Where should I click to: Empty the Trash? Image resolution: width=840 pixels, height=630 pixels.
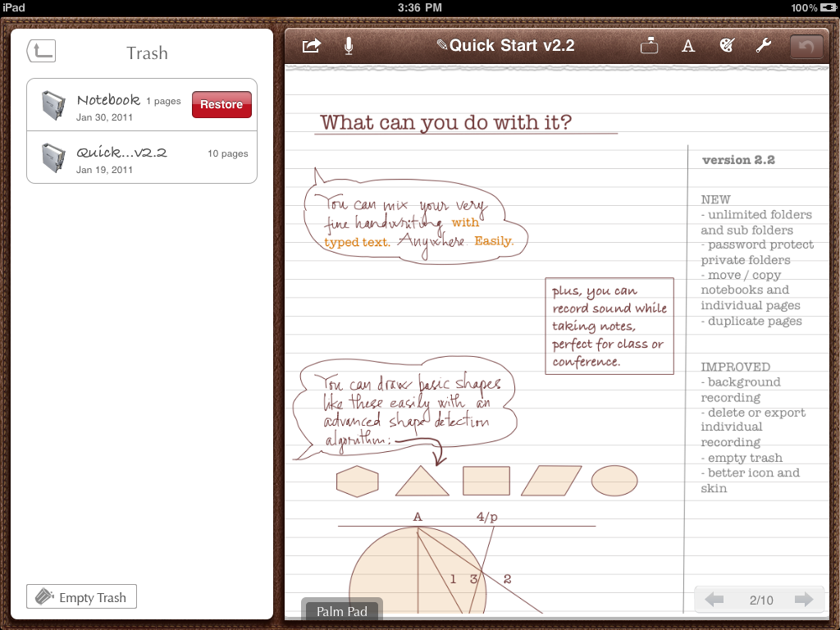[x=81, y=597]
